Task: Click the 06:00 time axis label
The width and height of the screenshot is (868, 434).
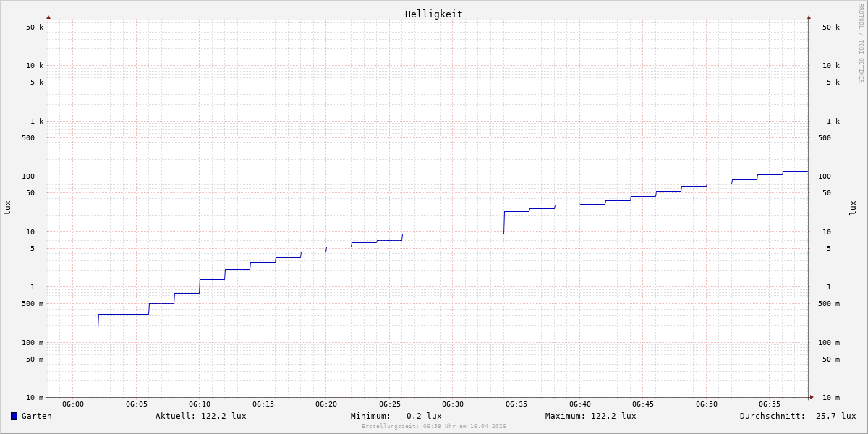Action: (x=73, y=404)
